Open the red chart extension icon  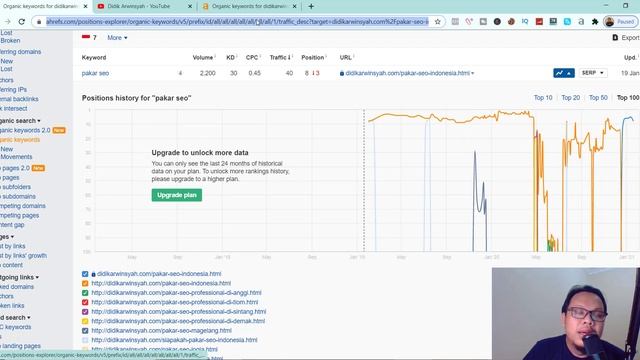point(539,22)
